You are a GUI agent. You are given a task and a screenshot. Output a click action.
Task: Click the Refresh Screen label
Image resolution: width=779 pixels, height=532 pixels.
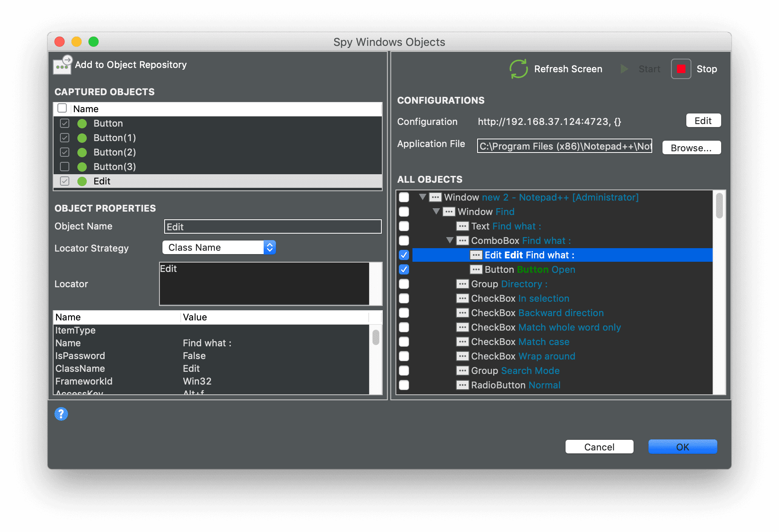568,69
